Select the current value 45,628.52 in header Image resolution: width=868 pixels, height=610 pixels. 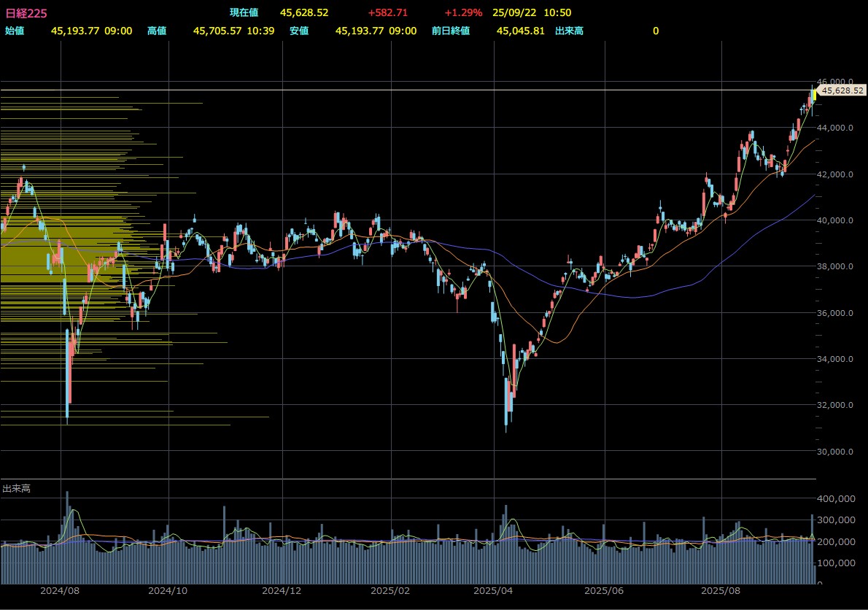(x=304, y=12)
